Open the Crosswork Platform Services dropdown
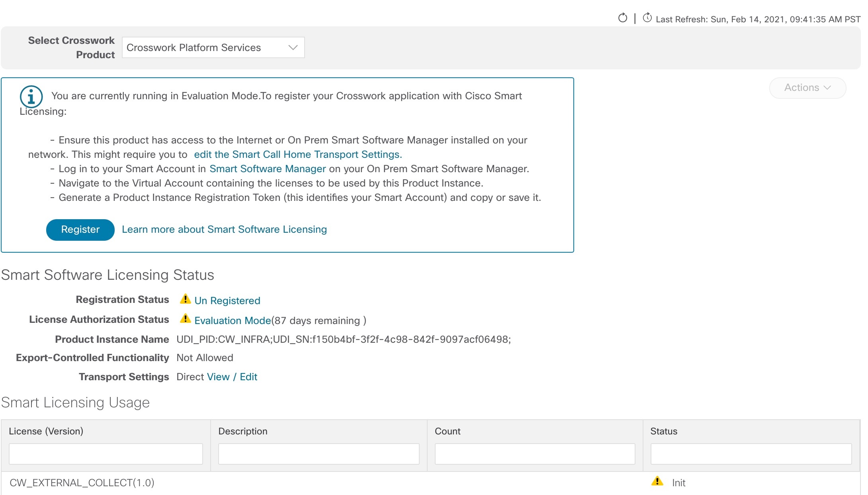868x495 pixels. [213, 47]
